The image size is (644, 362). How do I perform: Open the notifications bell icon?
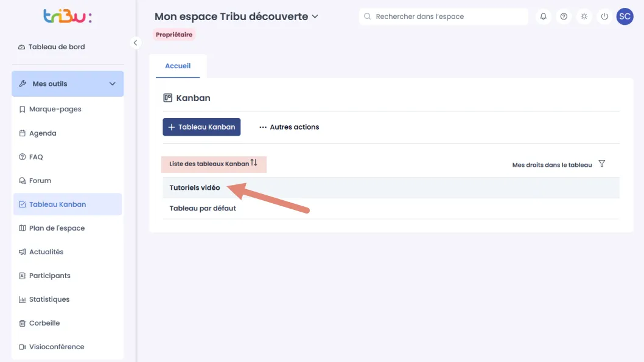pos(543,16)
